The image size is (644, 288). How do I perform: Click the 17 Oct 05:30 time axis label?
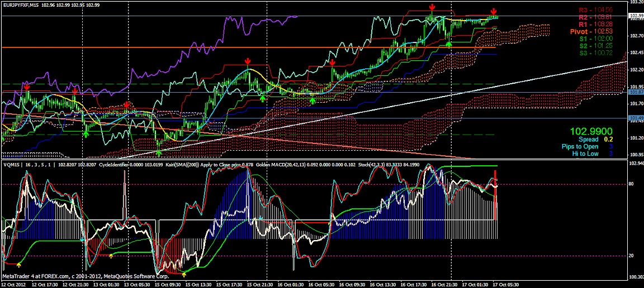[x=506, y=284]
